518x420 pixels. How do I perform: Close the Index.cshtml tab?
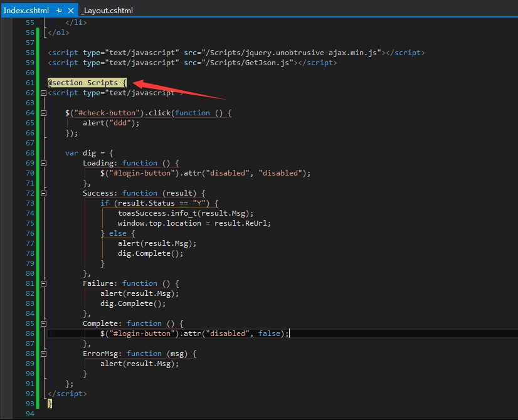point(71,11)
